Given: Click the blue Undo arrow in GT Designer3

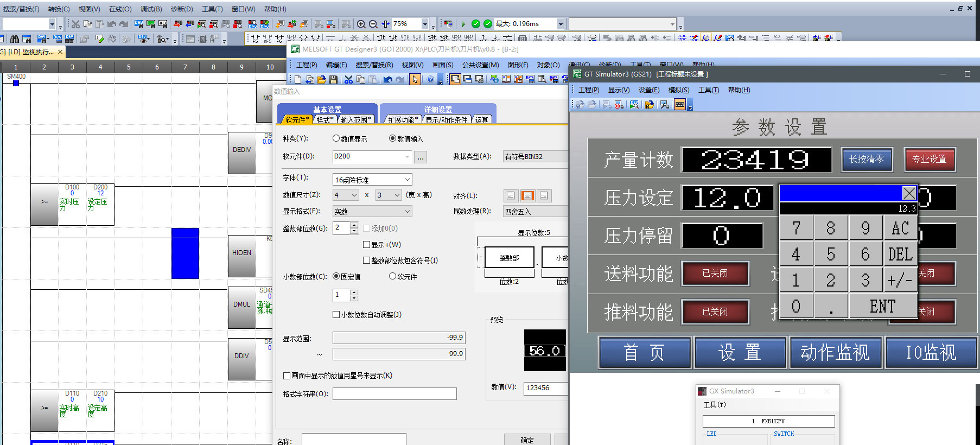Looking at the screenshot, I should (387, 80).
